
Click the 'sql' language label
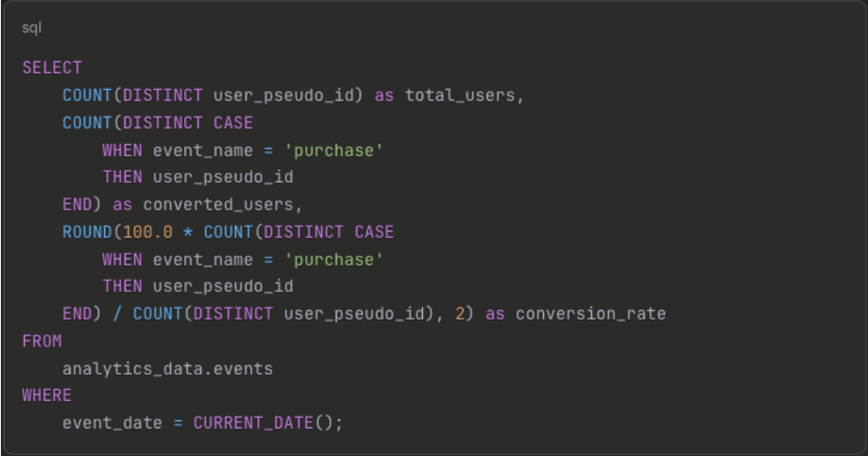32,28
